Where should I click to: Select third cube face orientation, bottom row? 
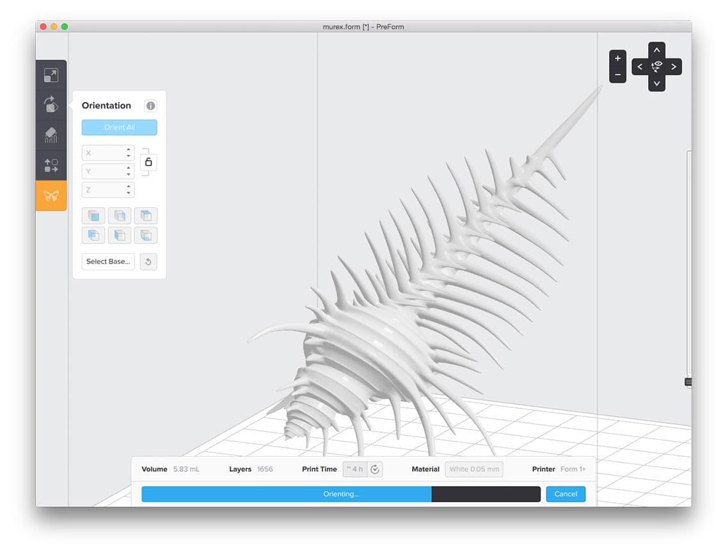146,235
